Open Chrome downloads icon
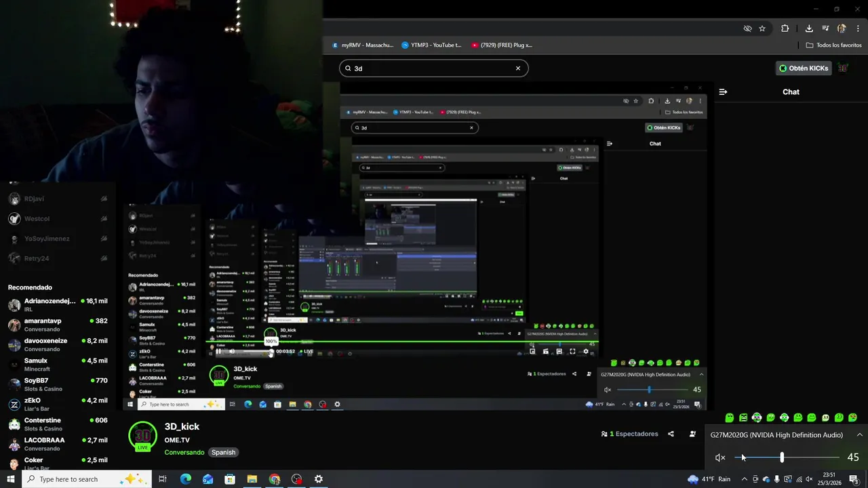Viewport: 868px width, 488px height. [809, 28]
